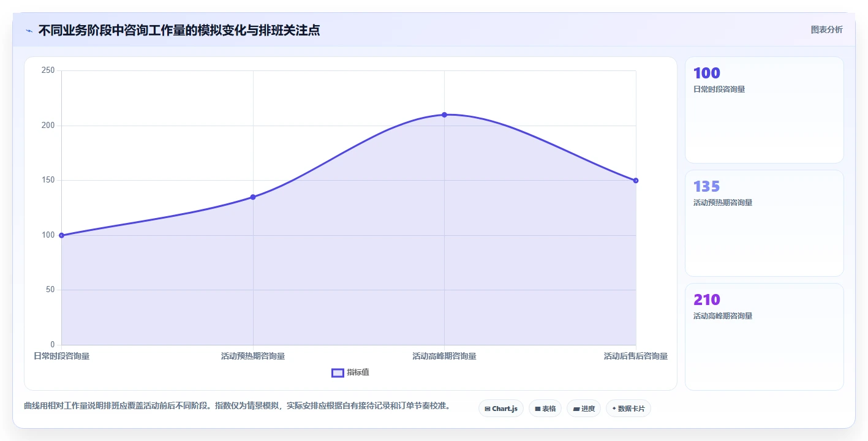Click the 活动预热期咨询量 x-axis label
The height and width of the screenshot is (441, 868).
[253, 356]
